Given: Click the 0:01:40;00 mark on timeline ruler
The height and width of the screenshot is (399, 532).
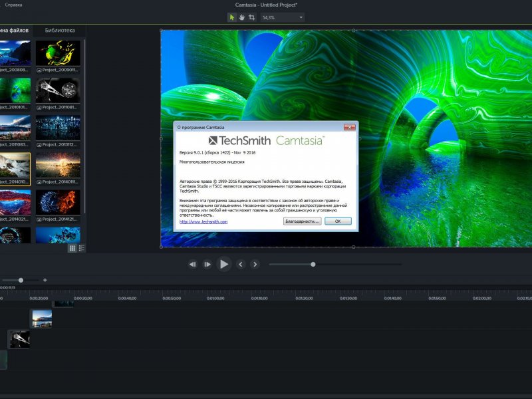Looking at the screenshot, I should (392, 299).
